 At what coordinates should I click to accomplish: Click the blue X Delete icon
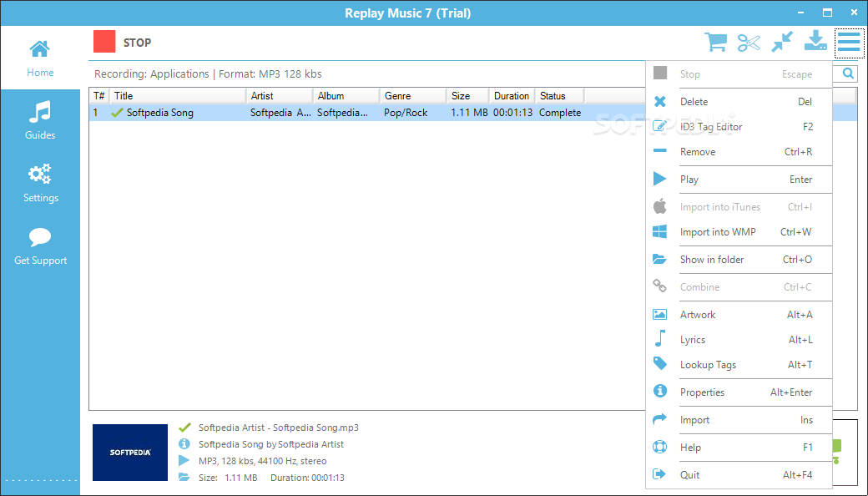tap(660, 101)
